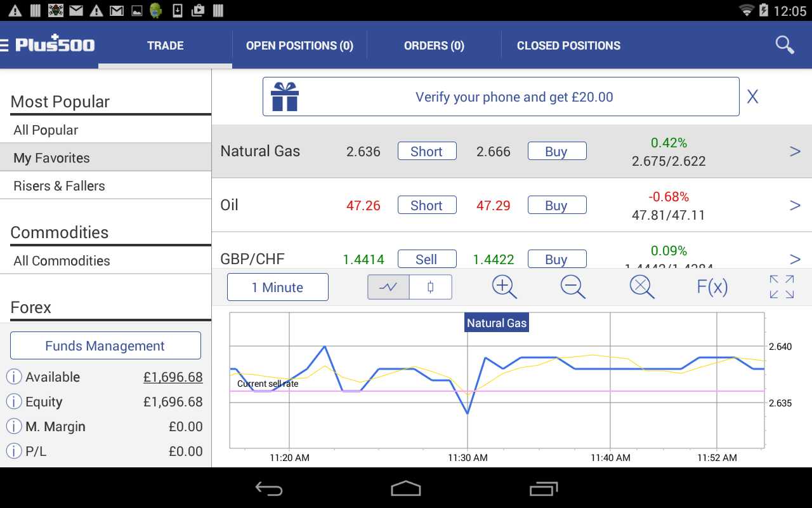
Task: Click the Commodities section heading
Action: 60,232
